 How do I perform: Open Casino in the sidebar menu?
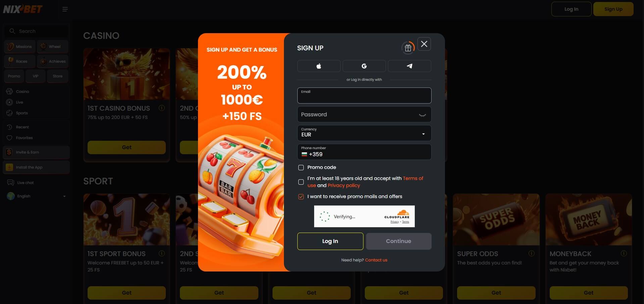click(x=22, y=92)
